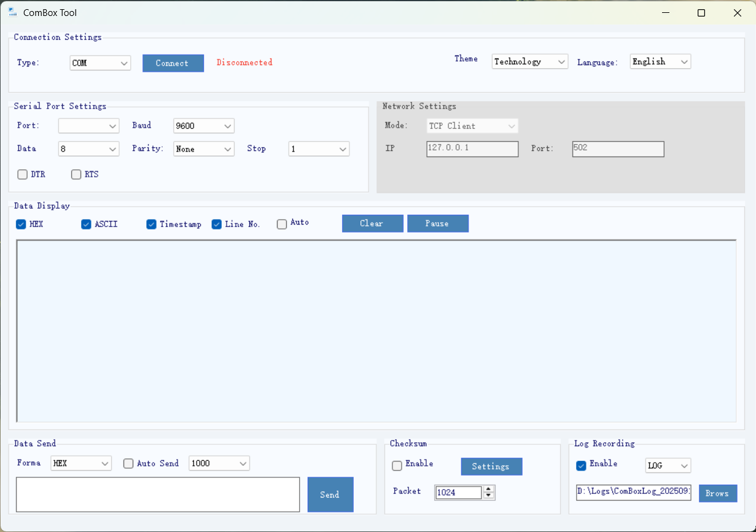This screenshot has width=756, height=532.
Task: Select the serial Port dropdown
Action: [88, 126]
